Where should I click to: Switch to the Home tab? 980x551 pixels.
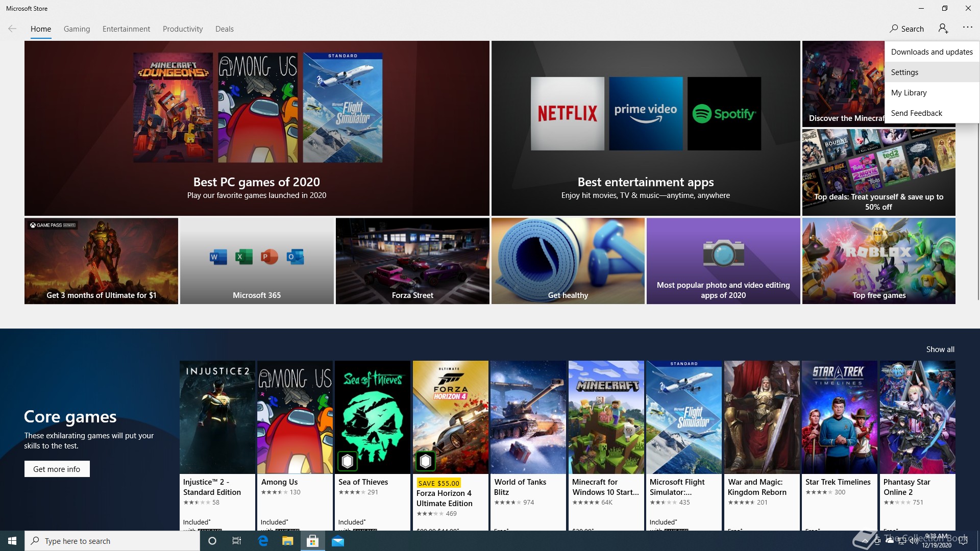click(41, 29)
